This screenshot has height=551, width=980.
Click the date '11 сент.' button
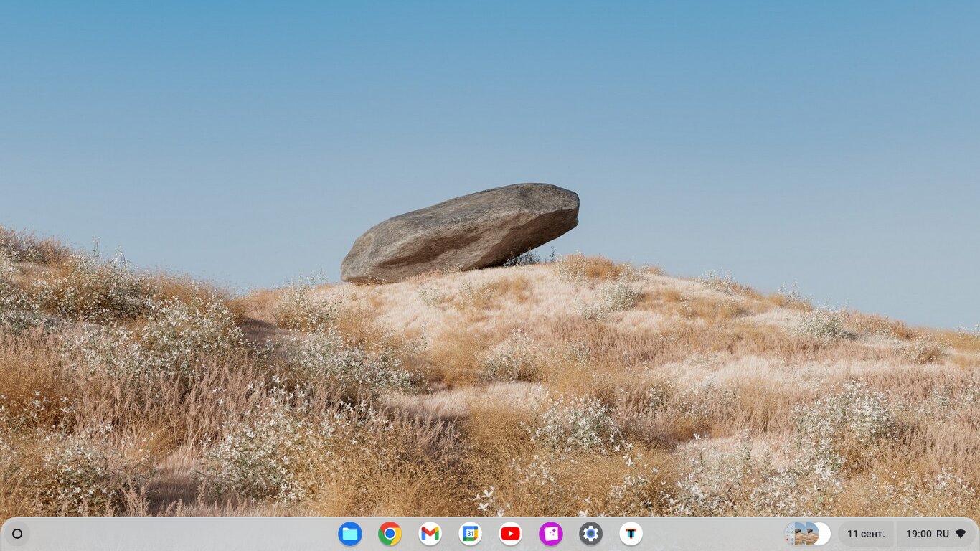coord(866,534)
